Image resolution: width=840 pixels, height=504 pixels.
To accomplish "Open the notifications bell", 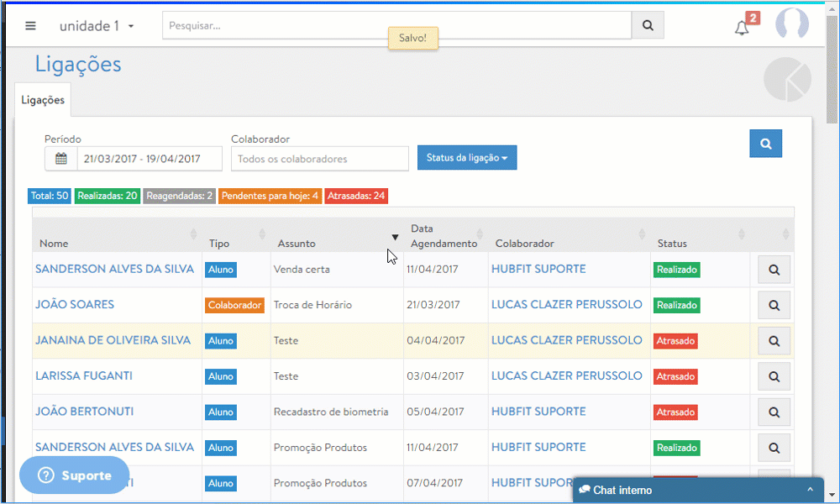I will point(742,28).
